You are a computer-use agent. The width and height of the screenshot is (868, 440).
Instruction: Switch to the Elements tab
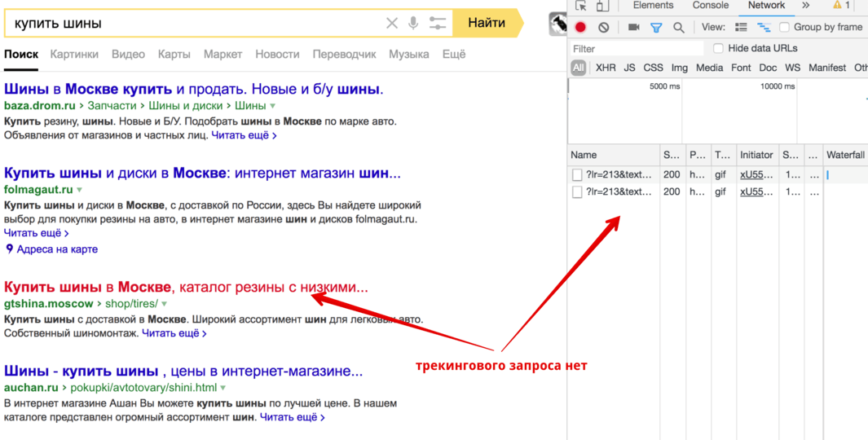(x=653, y=5)
